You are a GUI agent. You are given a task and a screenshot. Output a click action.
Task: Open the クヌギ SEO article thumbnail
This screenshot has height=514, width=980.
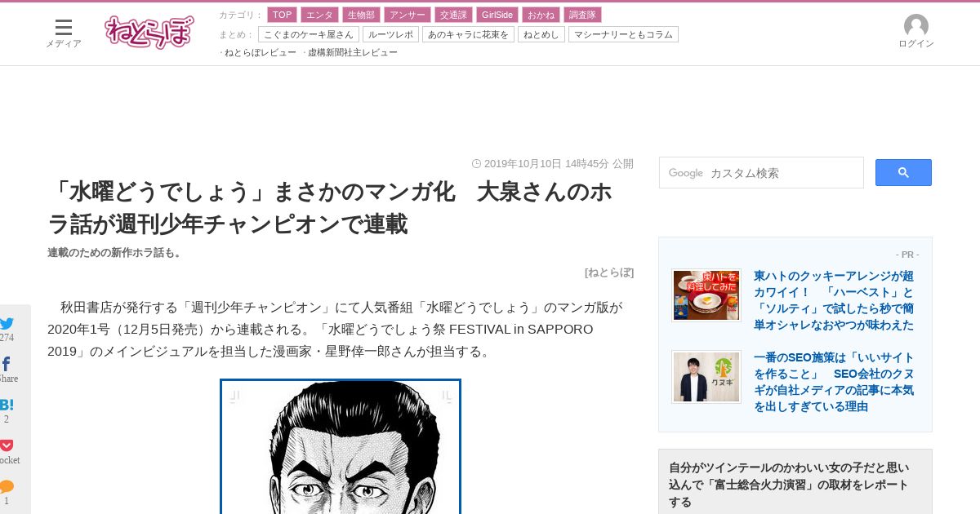click(x=706, y=377)
